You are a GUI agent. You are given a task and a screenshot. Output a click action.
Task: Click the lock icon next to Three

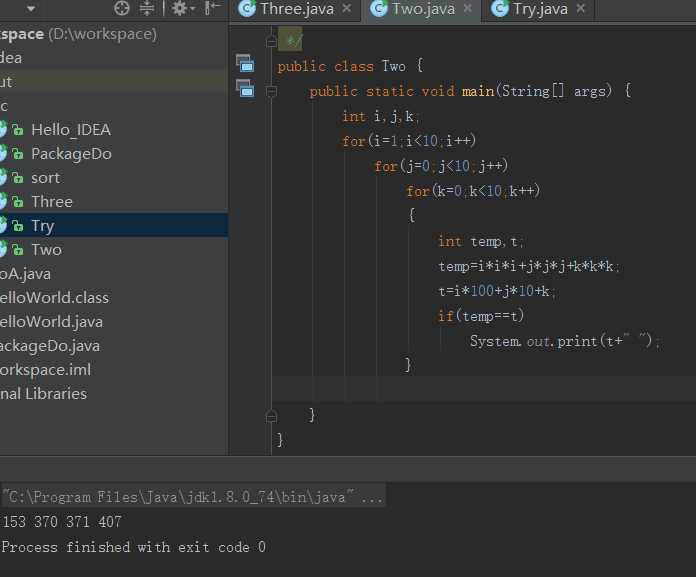click(x=17, y=202)
